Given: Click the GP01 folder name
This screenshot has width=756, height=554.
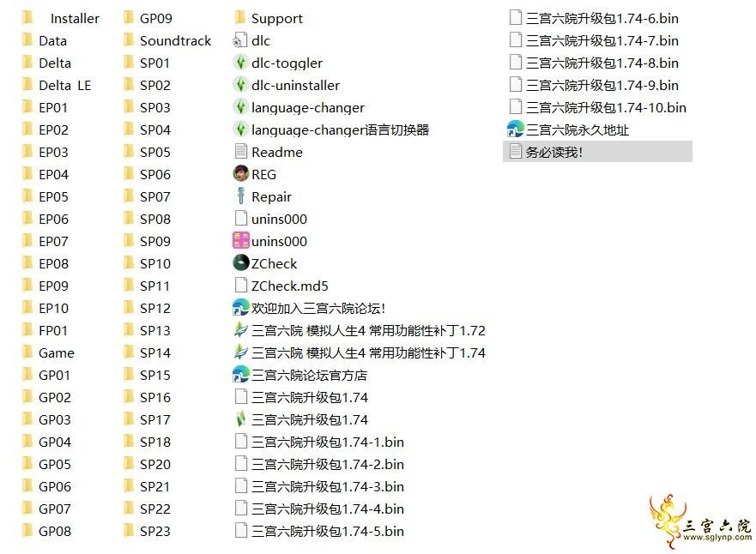Looking at the screenshot, I should [x=54, y=376].
